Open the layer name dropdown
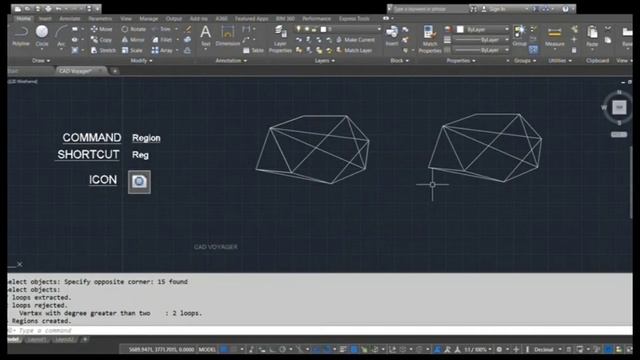The height and width of the screenshot is (360, 640). pos(379,29)
